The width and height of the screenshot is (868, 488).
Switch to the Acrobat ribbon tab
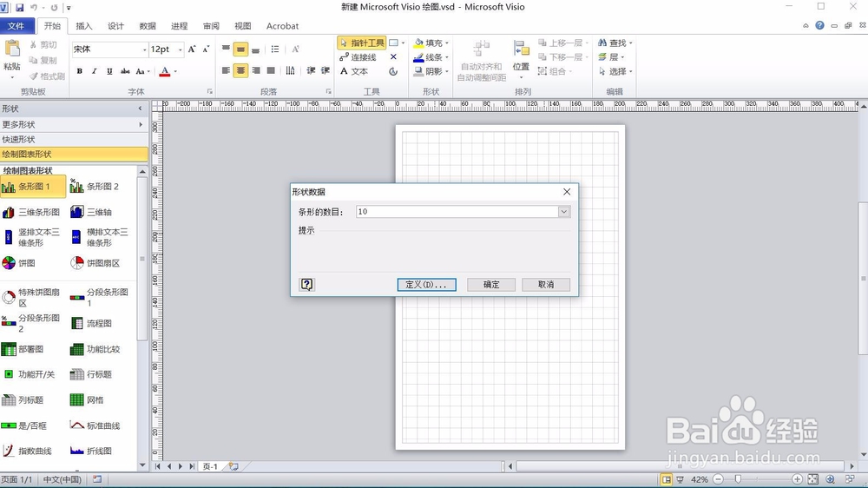(282, 26)
